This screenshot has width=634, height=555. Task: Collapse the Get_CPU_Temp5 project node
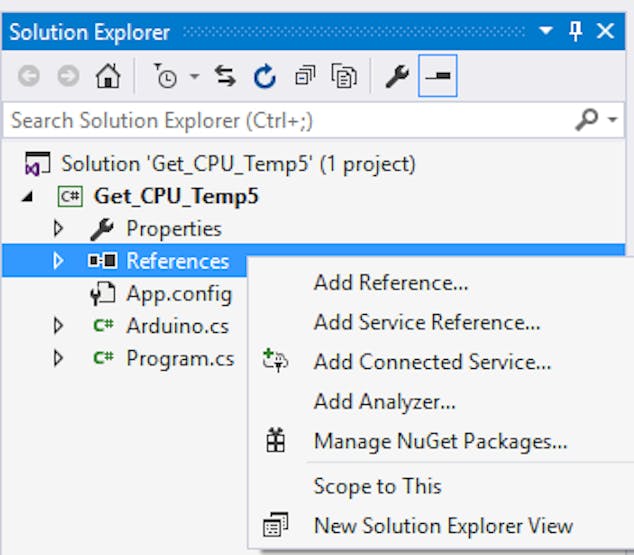click(26, 197)
